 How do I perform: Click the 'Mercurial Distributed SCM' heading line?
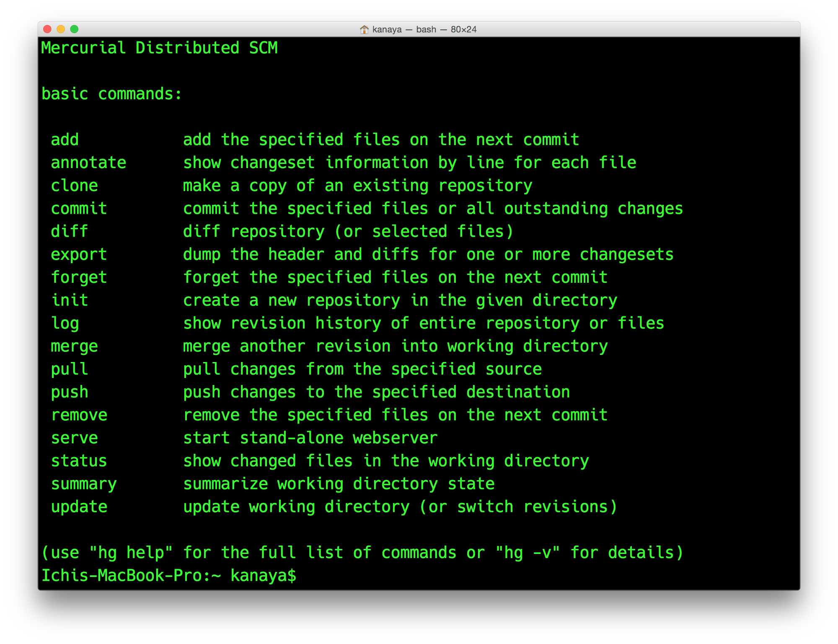click(159, 48)
